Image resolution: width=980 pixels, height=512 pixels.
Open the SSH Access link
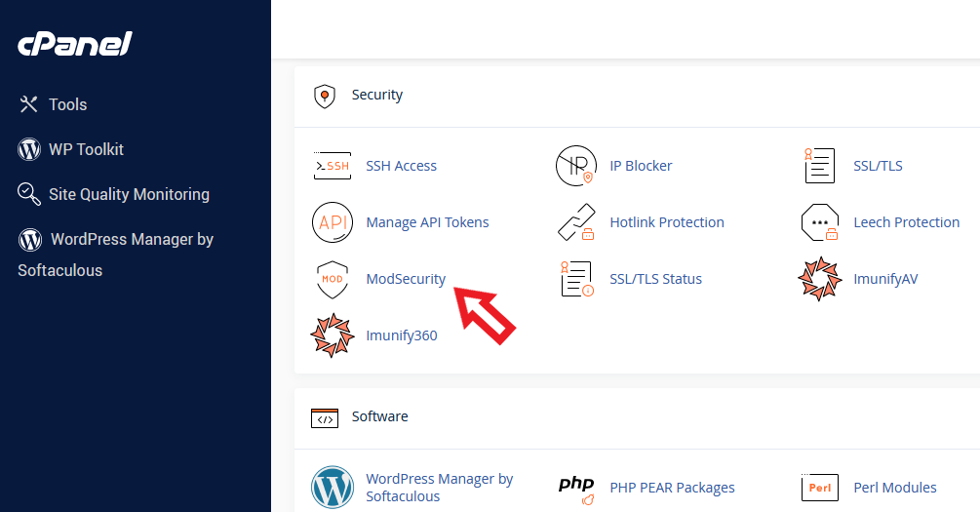point(401,167)
